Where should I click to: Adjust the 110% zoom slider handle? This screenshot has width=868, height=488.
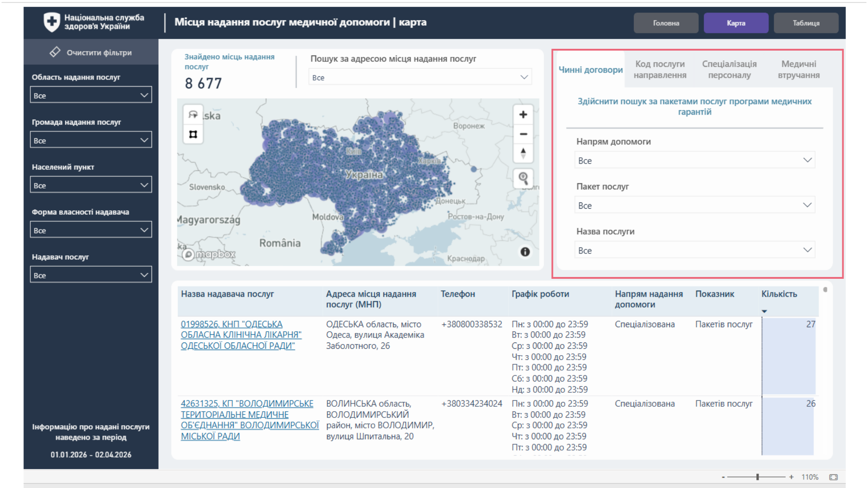click(x=757, y=477)
